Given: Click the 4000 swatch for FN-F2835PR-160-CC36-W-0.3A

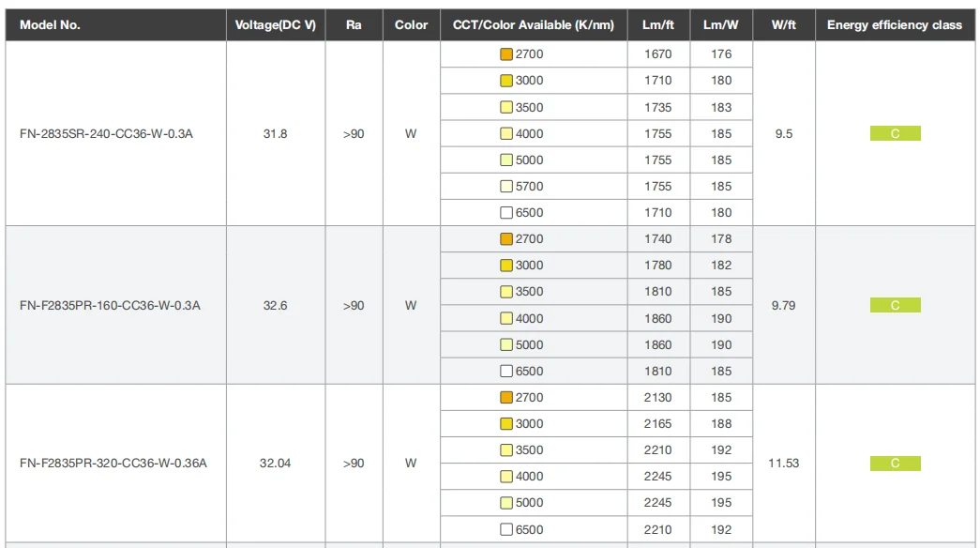Looking at the screenshot, I should [506, 319].
